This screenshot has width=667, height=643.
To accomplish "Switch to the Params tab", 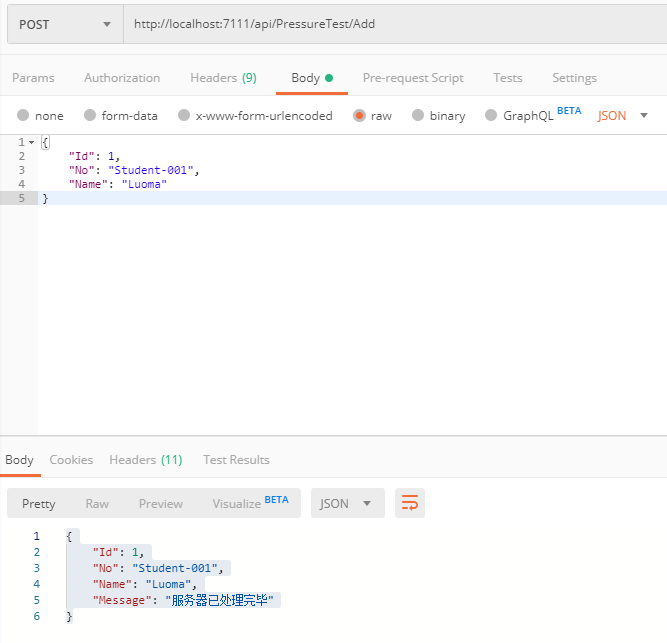I will point(33,78).
